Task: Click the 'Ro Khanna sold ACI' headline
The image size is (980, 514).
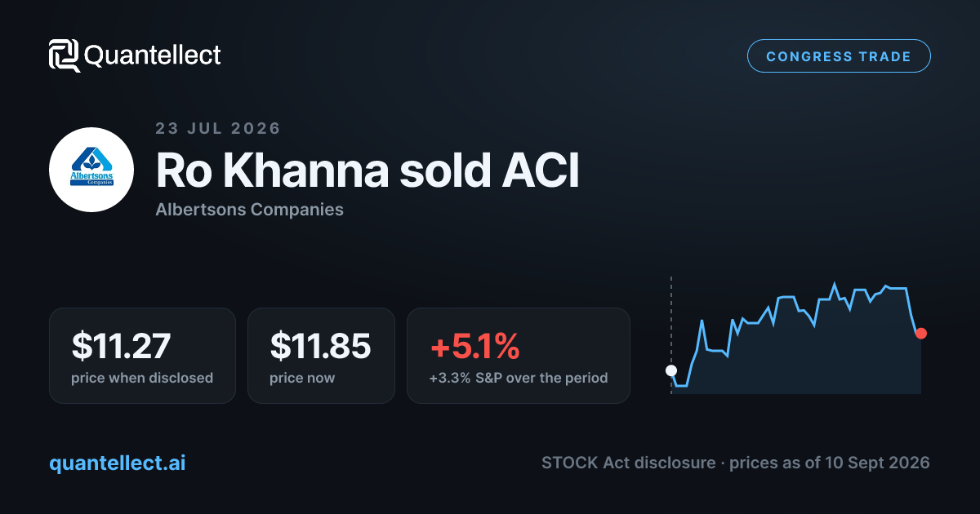Action: point(367,171)
